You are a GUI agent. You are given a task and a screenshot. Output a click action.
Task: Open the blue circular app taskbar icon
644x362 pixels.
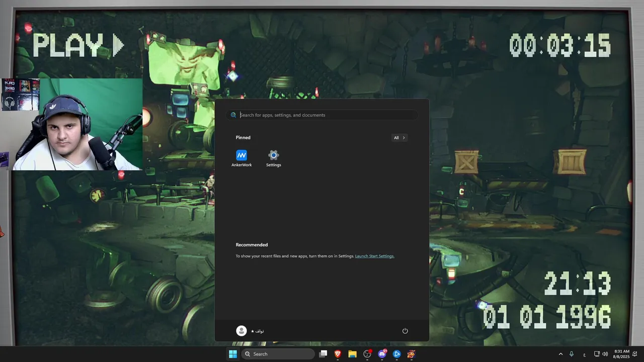[396, 354]
